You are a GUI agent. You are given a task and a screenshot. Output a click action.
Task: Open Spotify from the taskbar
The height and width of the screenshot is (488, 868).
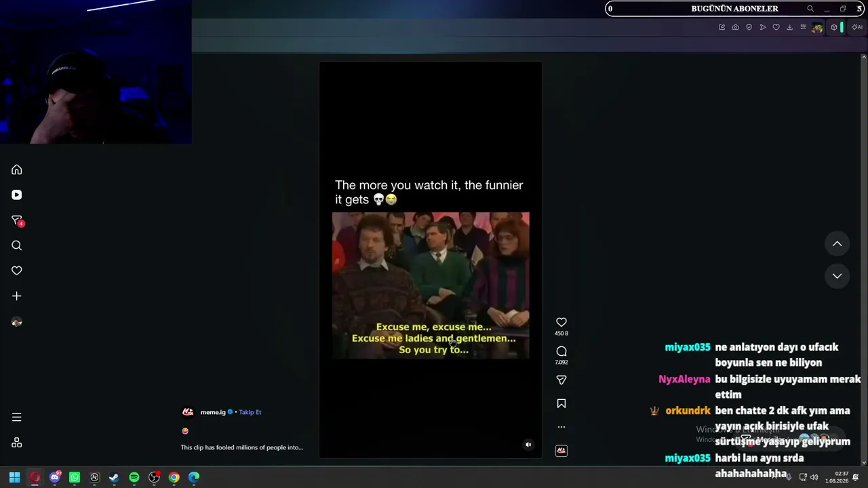point(134,477)
